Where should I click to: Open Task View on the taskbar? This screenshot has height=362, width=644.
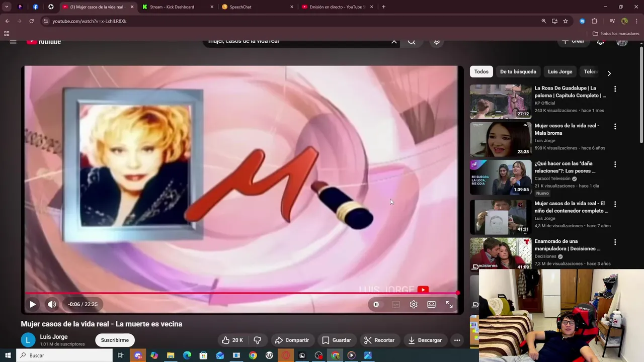(121, 355)
